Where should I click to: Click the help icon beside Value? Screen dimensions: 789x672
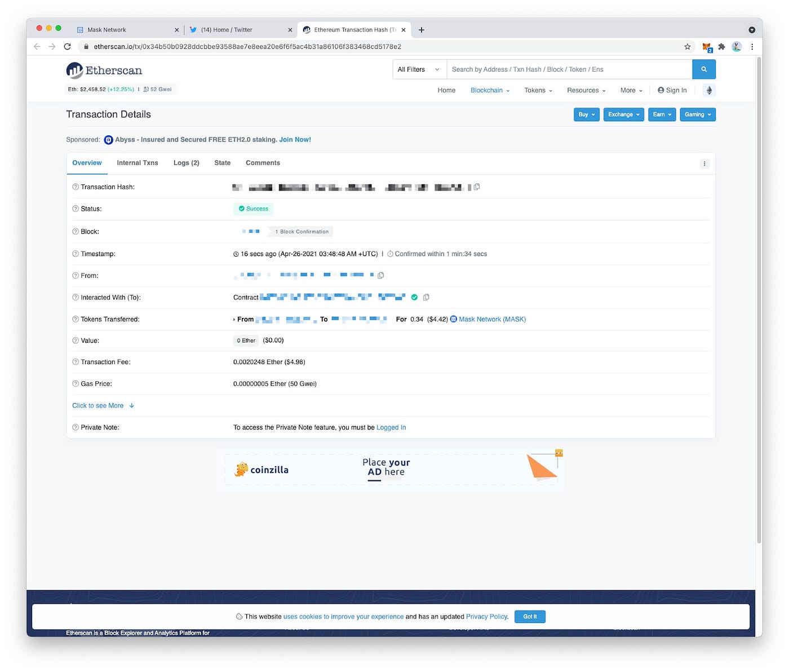[76, 341]
